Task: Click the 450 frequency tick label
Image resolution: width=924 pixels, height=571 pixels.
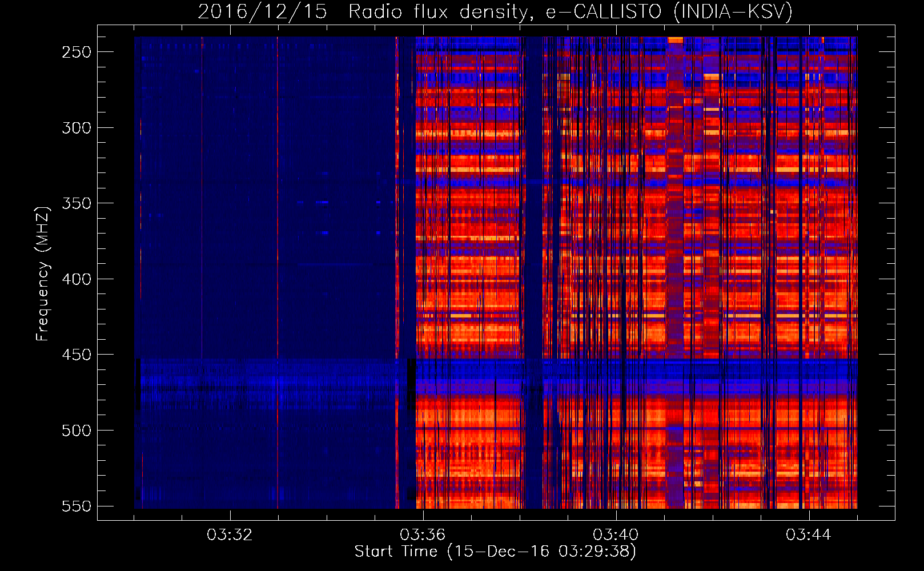Action: tap(77, 355)
